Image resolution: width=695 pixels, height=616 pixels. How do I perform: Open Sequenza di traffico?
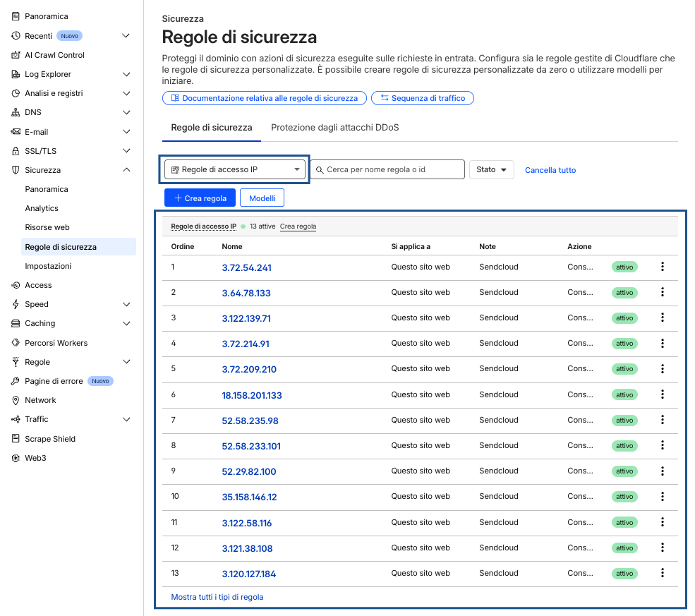click(423, 98)
